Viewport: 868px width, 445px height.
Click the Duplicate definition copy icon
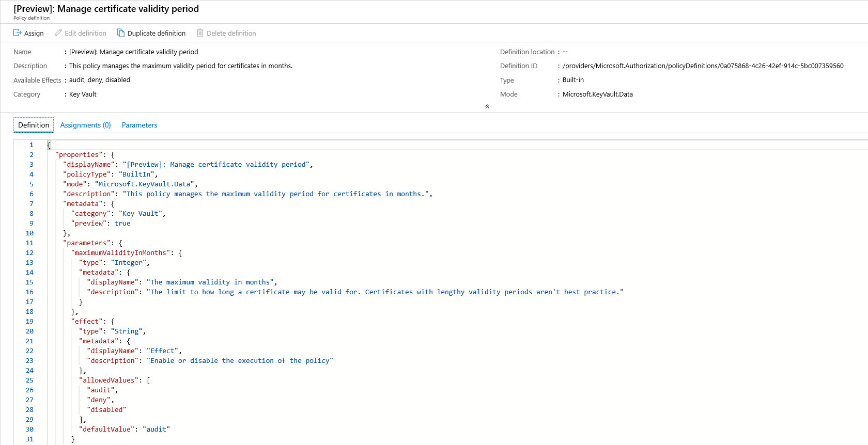[121, 33]
